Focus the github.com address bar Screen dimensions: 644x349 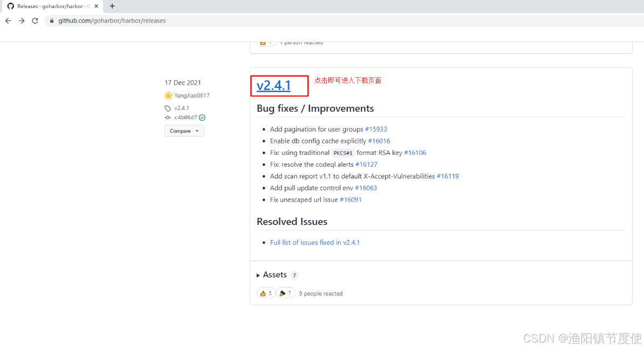coord(345,20)
